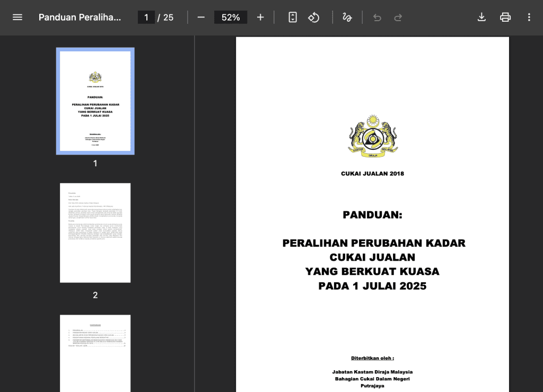The width and height of the screenshot is (543, 392).
Task: Select page 1 thumbnail
Action: 95,101
